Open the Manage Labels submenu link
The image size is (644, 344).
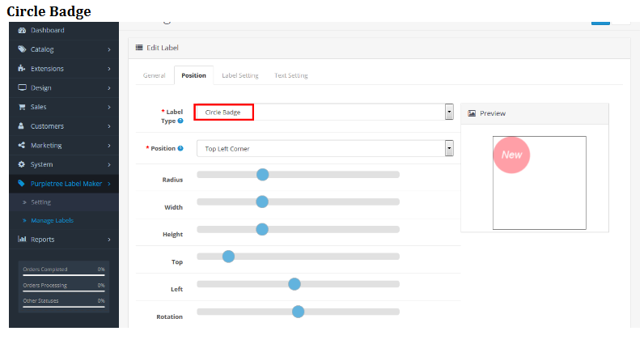[52, 221]
